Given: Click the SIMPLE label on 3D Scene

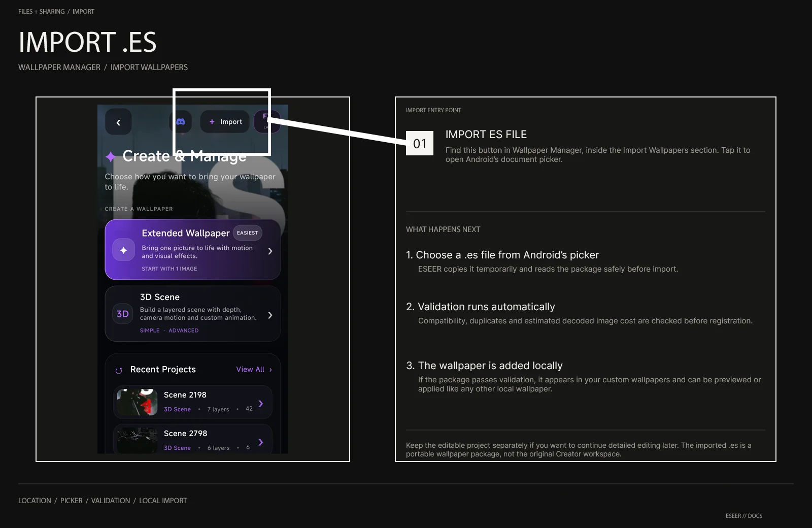Looking at the screenshot, I should pyautogui.click(x=150, y=331).
